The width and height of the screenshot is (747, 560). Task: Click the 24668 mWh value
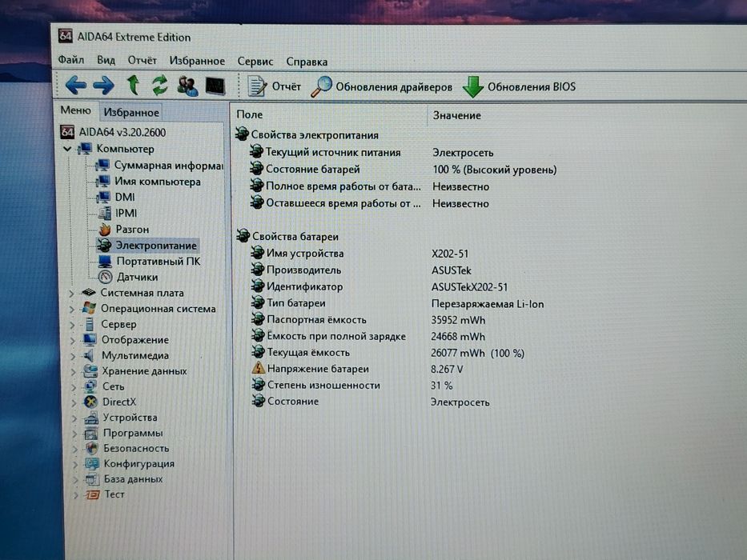pyautogui.click(x=458, y=337)
